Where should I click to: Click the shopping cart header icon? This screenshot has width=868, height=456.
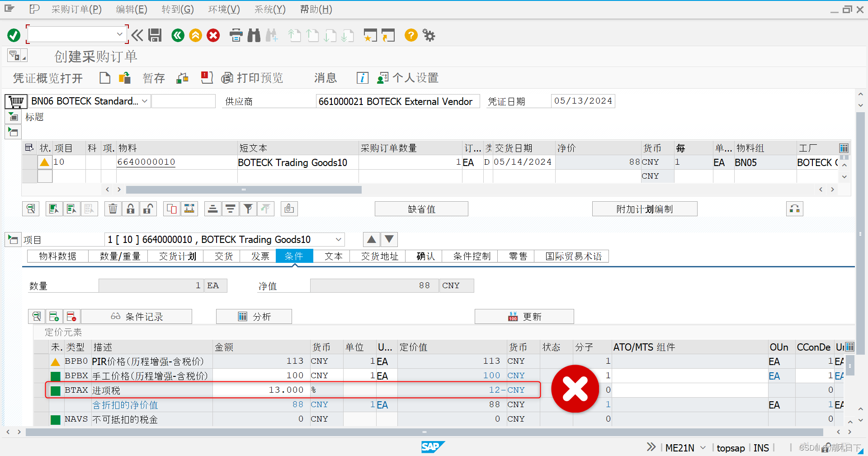tap(16, 101)
